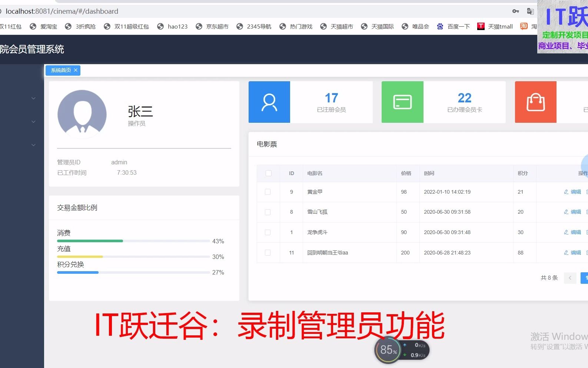Click the red shopping bag icon
Screen dimensions: 588x368
click(536, 102)
